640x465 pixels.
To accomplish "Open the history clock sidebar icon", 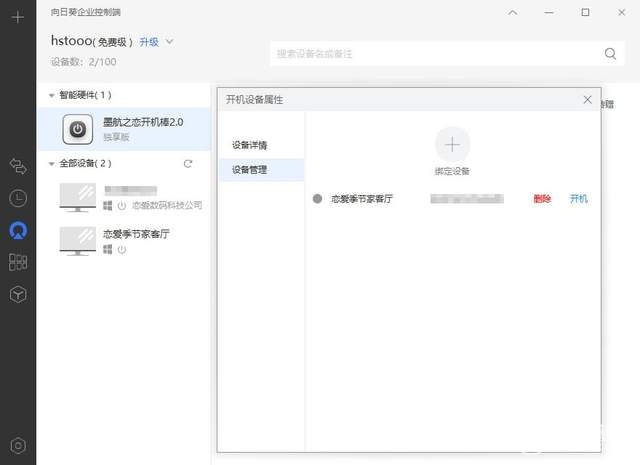I will pyautogui.click(x=18, y=198).
